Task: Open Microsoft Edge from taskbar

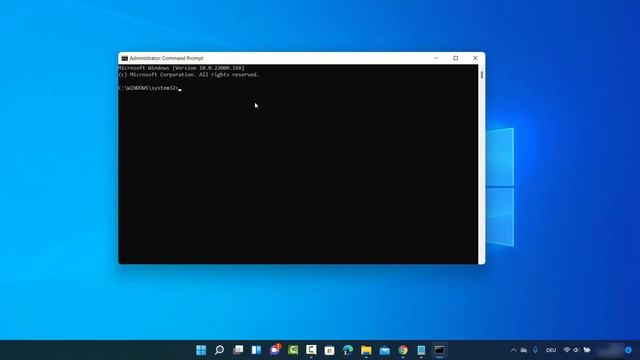Action: (348, 350)
